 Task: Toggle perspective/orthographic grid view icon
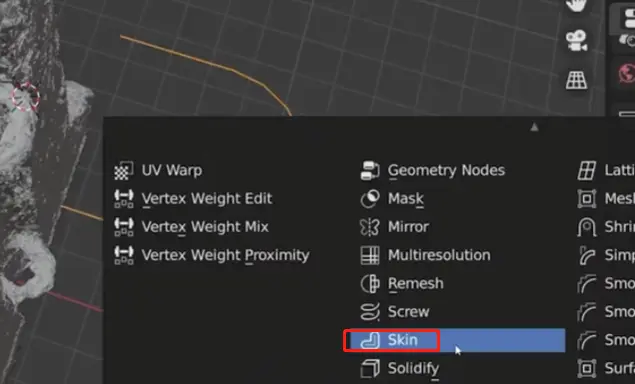click(x=576, y=80)
